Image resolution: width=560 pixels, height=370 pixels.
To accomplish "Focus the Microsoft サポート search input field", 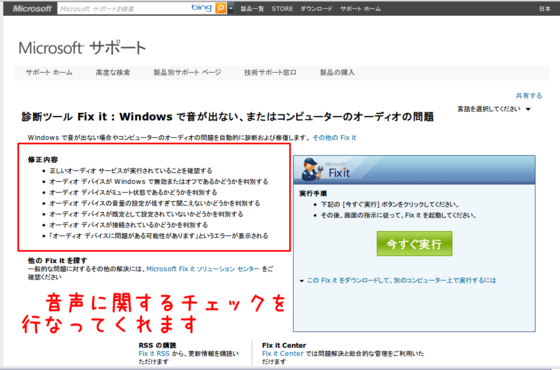I will [124, 9].
